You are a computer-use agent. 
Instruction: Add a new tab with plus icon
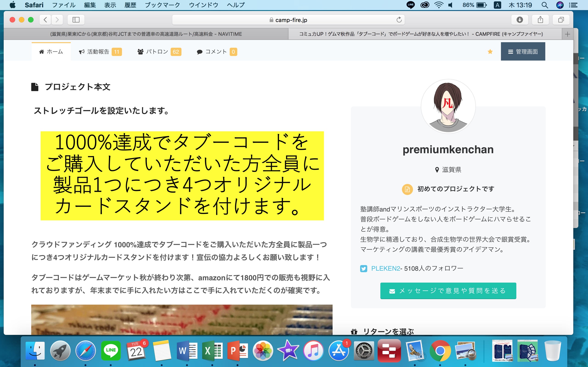tap(567, 34)
